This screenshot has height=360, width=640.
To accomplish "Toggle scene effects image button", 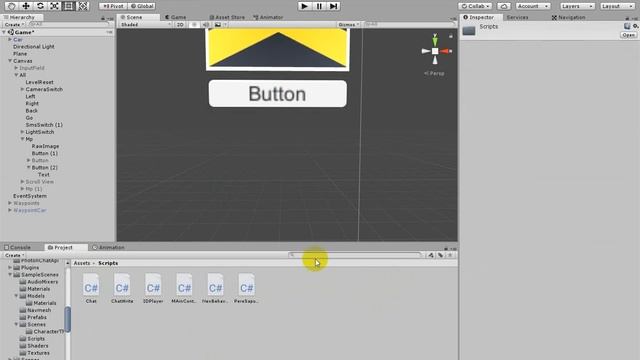I will [218, 24].
